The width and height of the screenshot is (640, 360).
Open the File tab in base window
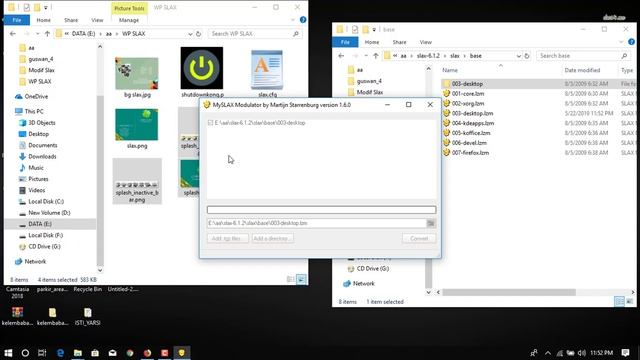pos(345,42)
